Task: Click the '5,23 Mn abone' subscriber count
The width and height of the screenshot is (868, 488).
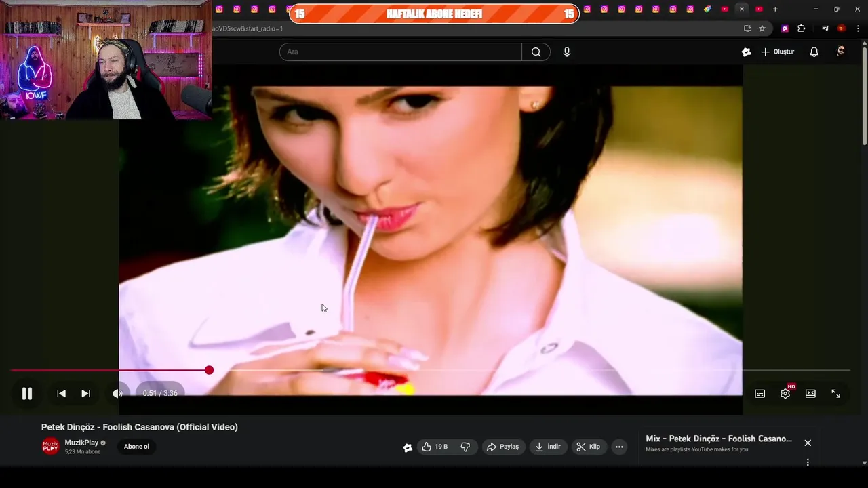Action: (83, 452)
